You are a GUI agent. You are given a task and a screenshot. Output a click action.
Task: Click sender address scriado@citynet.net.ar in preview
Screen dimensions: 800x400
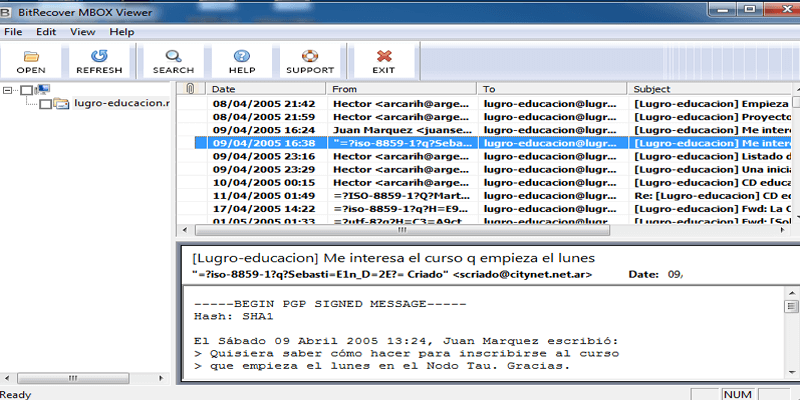(522, 274)
